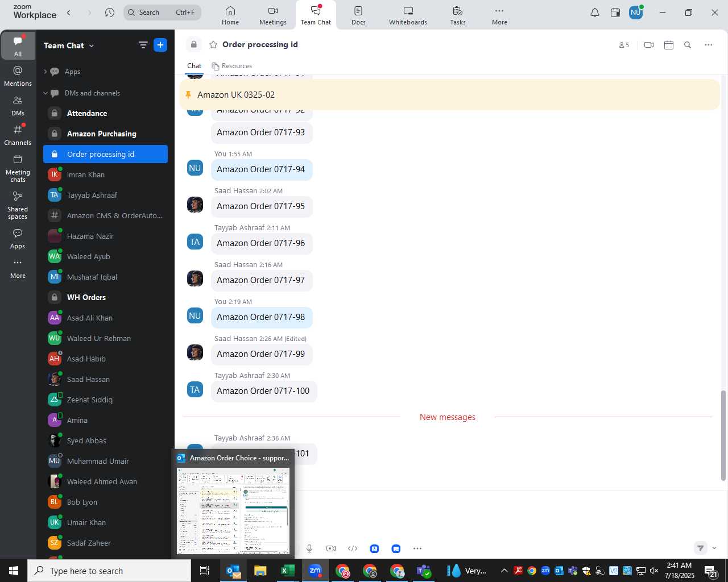Screen dimensions: 728x582
Task: Go back using the navigation arrow
Action: [x=69, y=13]
